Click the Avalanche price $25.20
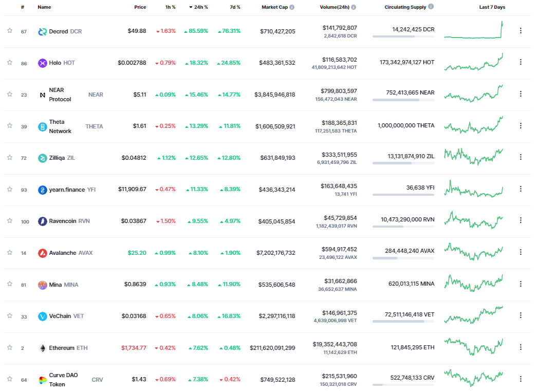537x392 pixels. 137,253
